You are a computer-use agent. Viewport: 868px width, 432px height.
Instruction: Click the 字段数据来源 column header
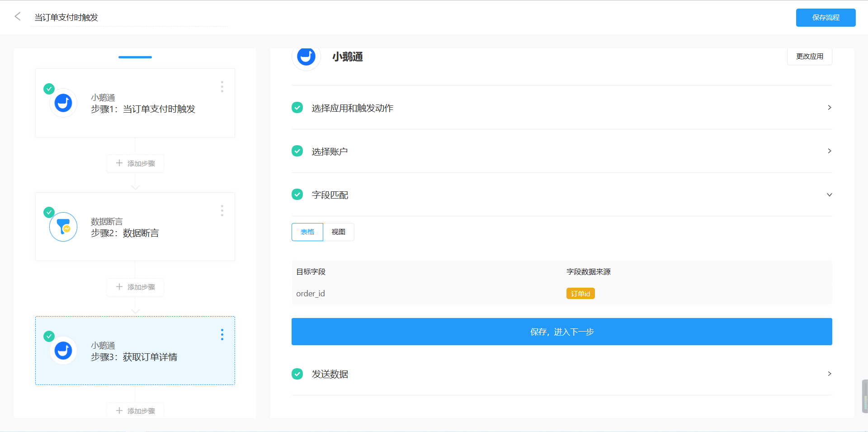(x=589, y=272)
